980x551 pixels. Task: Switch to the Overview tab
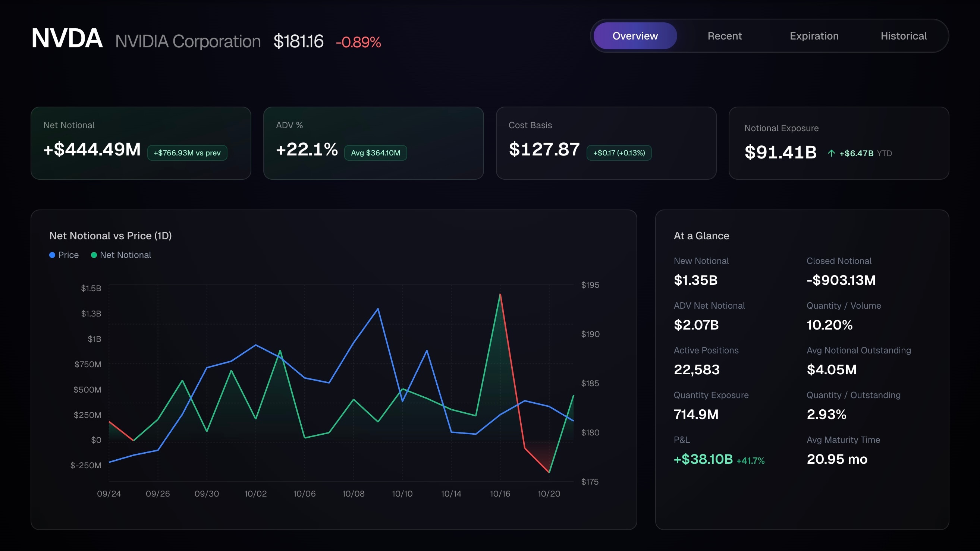point(635,36)
